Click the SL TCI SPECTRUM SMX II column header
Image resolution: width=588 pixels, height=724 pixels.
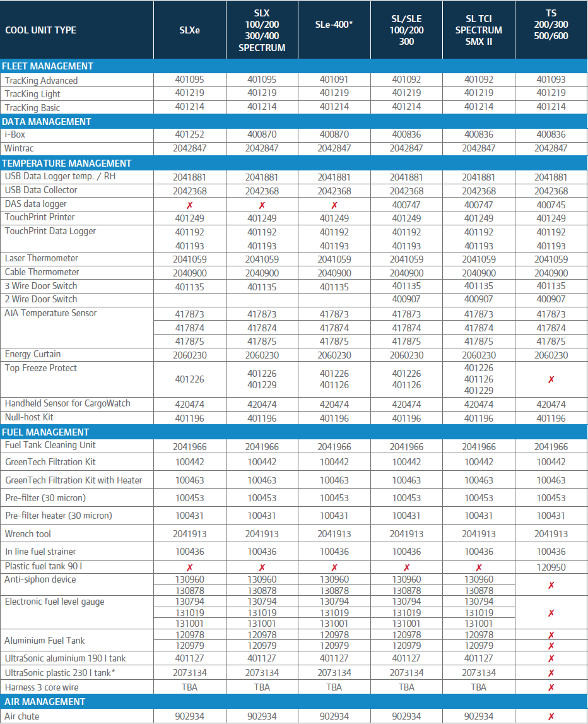pyautogui.click(x=479, y=28)
